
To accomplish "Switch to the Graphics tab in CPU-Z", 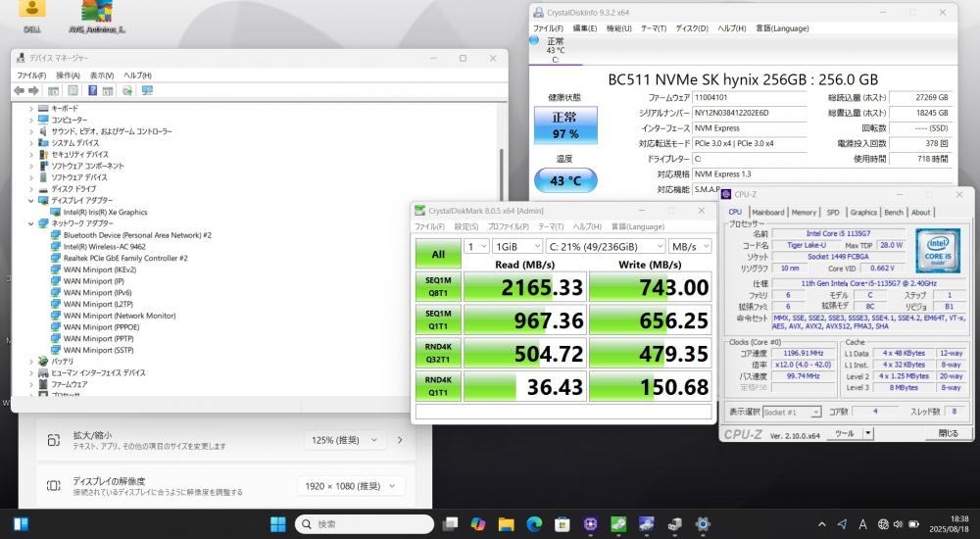I will pyautogui.click(x=863, y=212).
